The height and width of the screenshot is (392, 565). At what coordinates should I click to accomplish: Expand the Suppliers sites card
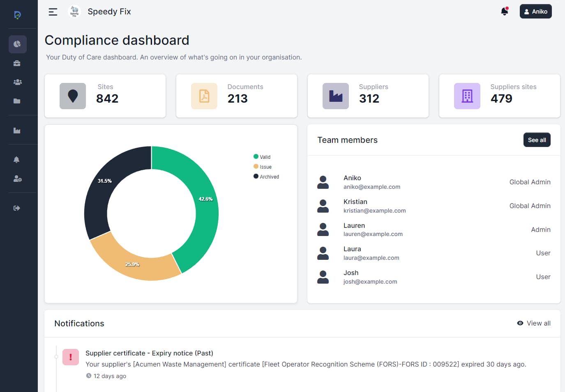point(499,96)
